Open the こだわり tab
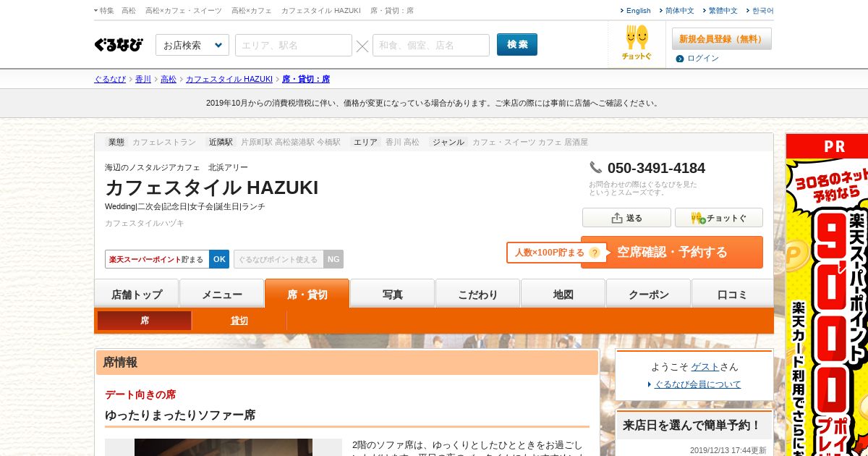 click(478, 295)
